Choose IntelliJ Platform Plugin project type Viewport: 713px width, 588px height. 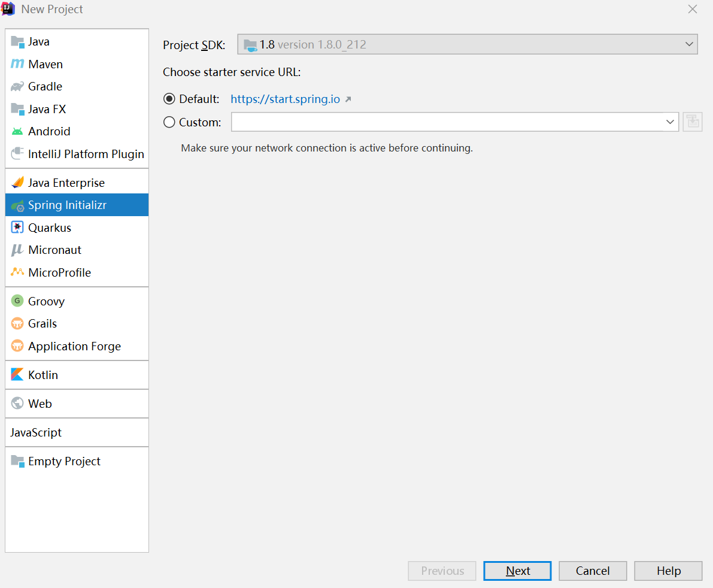point(77,154)
